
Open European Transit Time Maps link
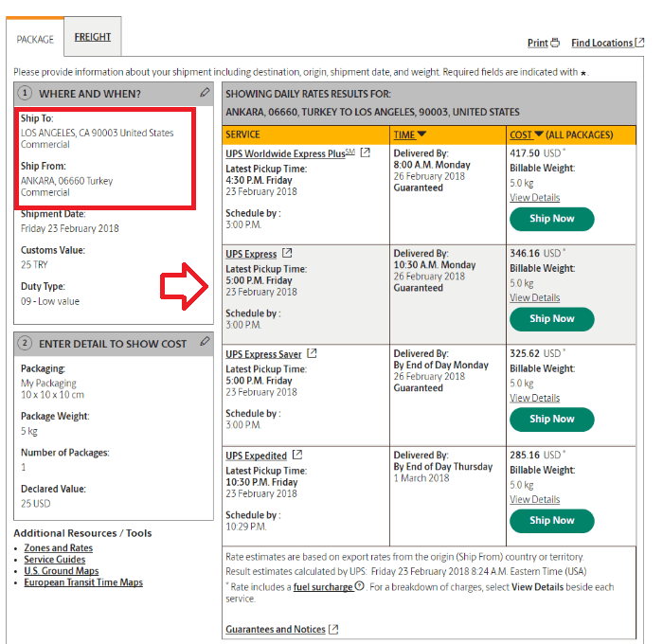coord(83,582)
